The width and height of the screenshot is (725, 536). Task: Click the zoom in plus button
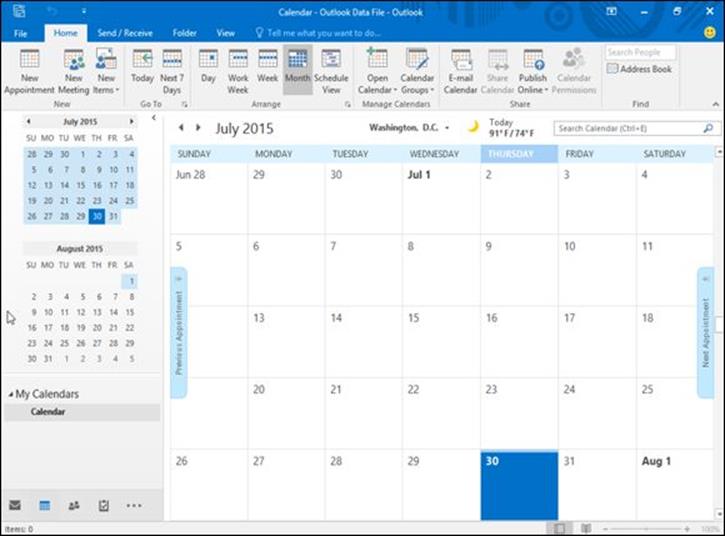click(688, 528)
